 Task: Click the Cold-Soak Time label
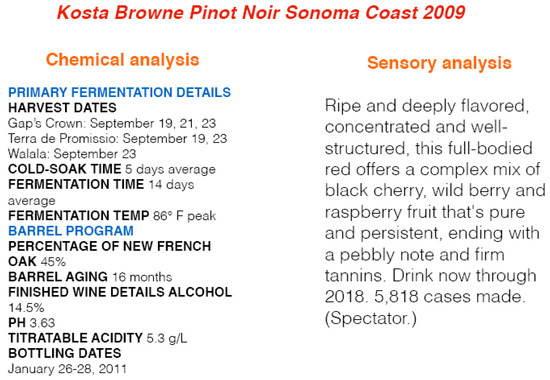tap(65, 169)
